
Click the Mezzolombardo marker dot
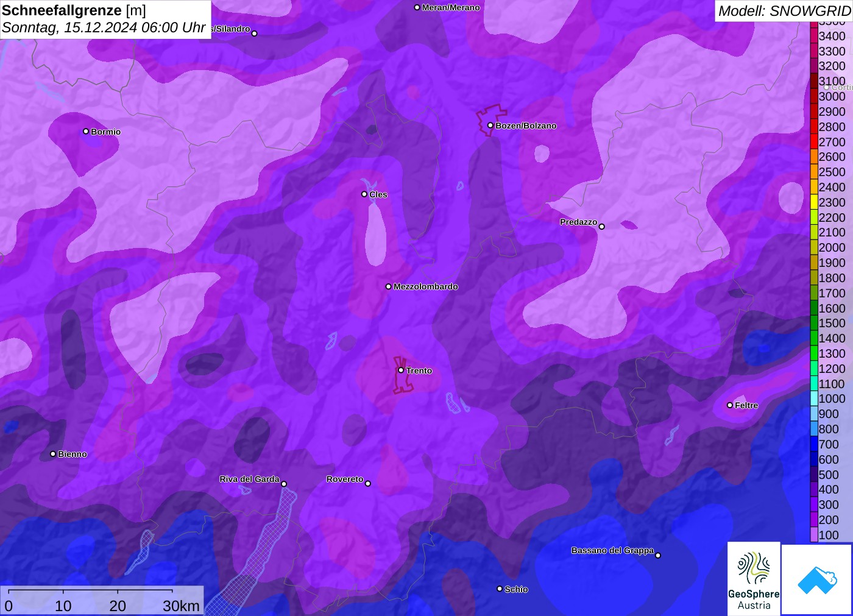389,286
